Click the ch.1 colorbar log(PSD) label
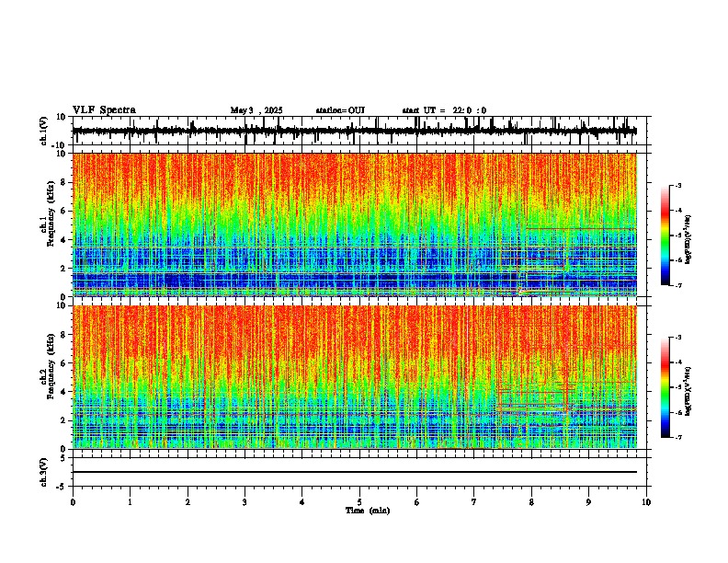This screenshot has width=728, height=563. coord(688,240)
